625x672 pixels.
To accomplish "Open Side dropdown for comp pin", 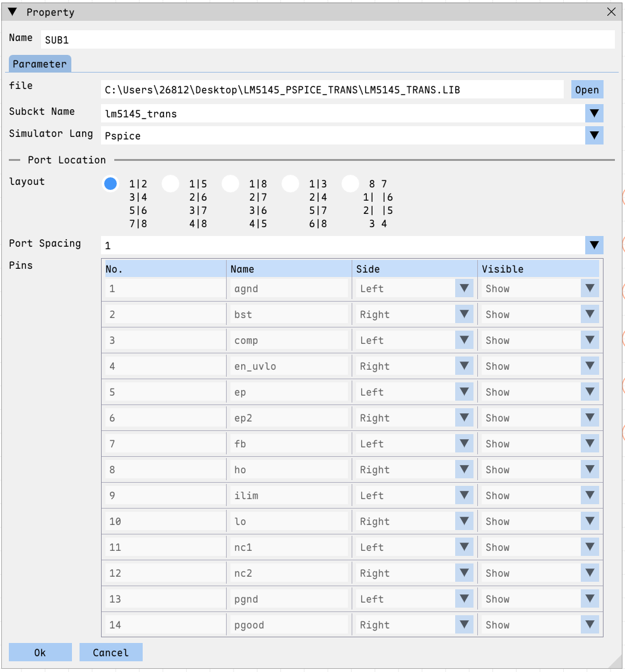I will (464, 340).
